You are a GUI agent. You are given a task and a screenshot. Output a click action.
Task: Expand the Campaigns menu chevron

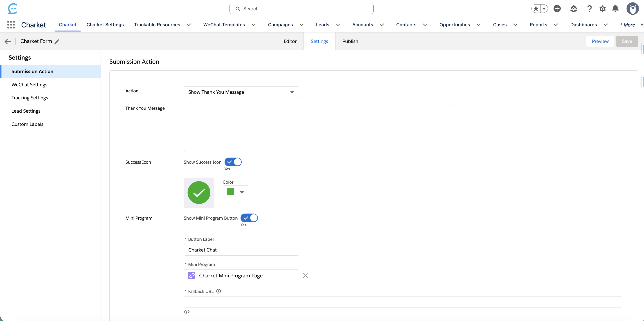(x=302, y=25)
